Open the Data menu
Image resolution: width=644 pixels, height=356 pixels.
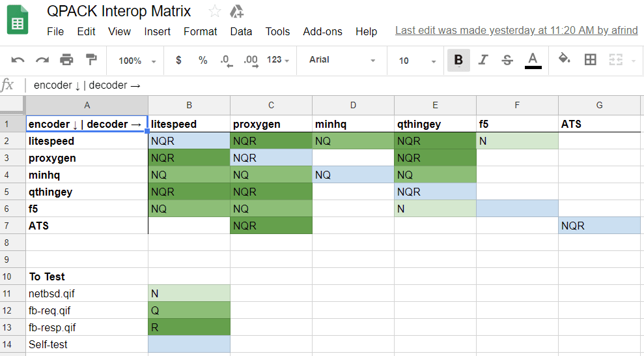click(x=241, y=32)
